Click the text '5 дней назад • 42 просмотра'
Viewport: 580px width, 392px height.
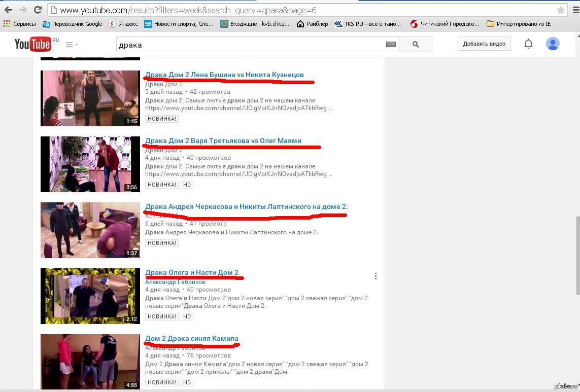[188, 92]
